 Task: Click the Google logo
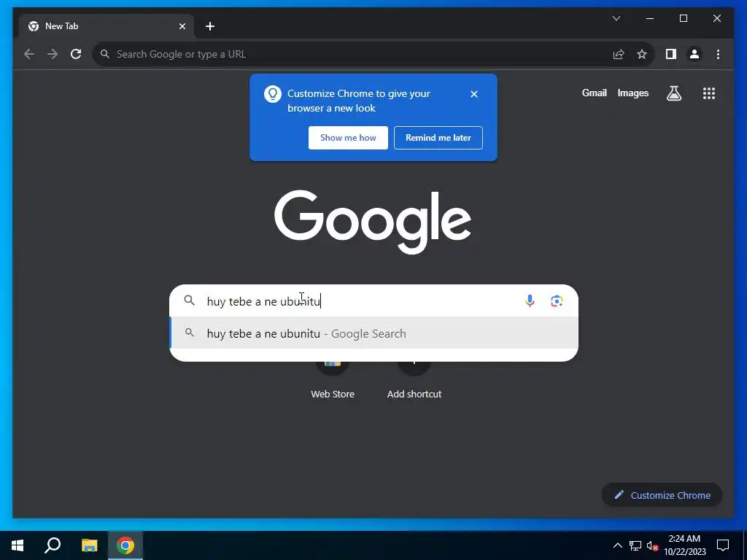(373, 222)
